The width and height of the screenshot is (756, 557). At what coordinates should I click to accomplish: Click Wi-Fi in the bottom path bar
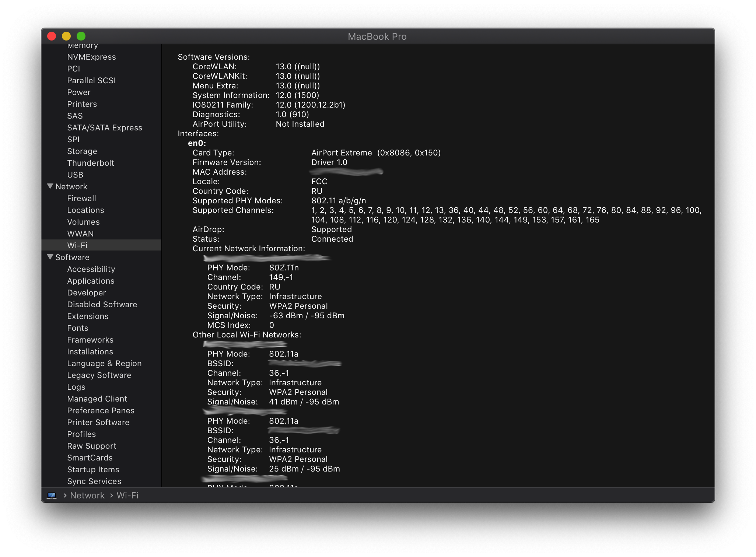(x=127, y=495)
